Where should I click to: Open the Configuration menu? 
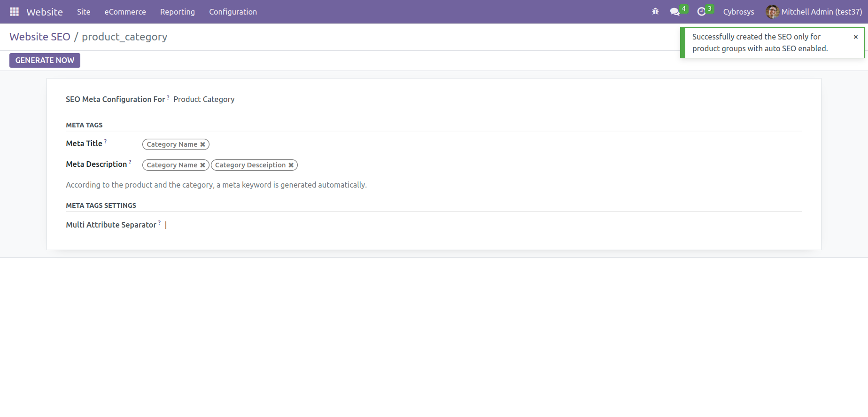click(233, 12)
